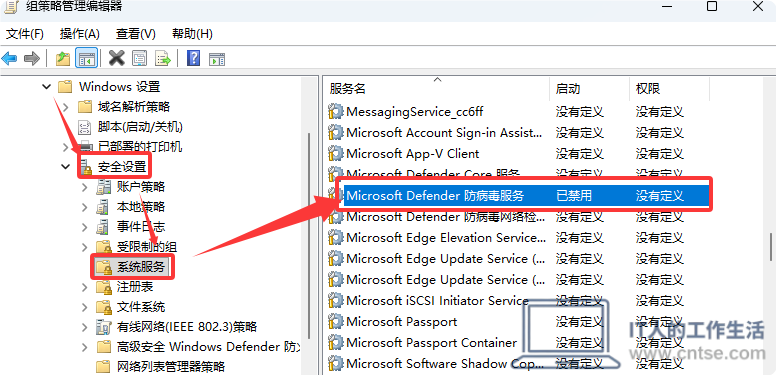Collapse the 安全设置 tree node
776x375 pixels.
pyautogui.click(x=65, y=167)
